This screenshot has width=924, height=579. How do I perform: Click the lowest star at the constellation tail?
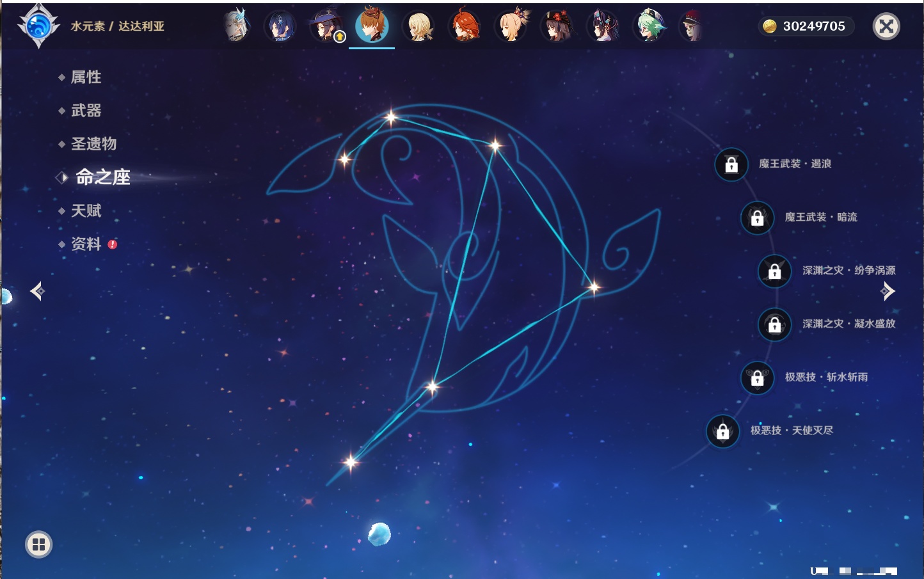point(351,461)
